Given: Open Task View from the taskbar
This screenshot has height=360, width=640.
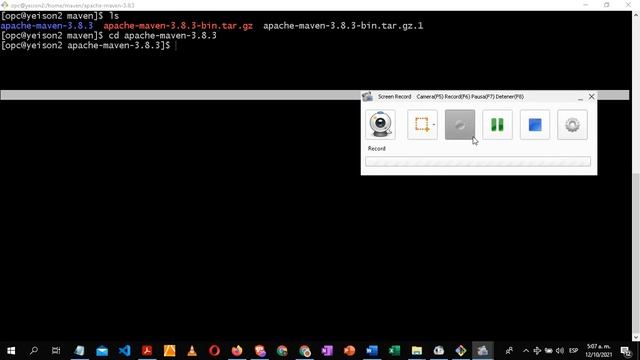Looking at the screenshot, I should (x=56, y=351).
